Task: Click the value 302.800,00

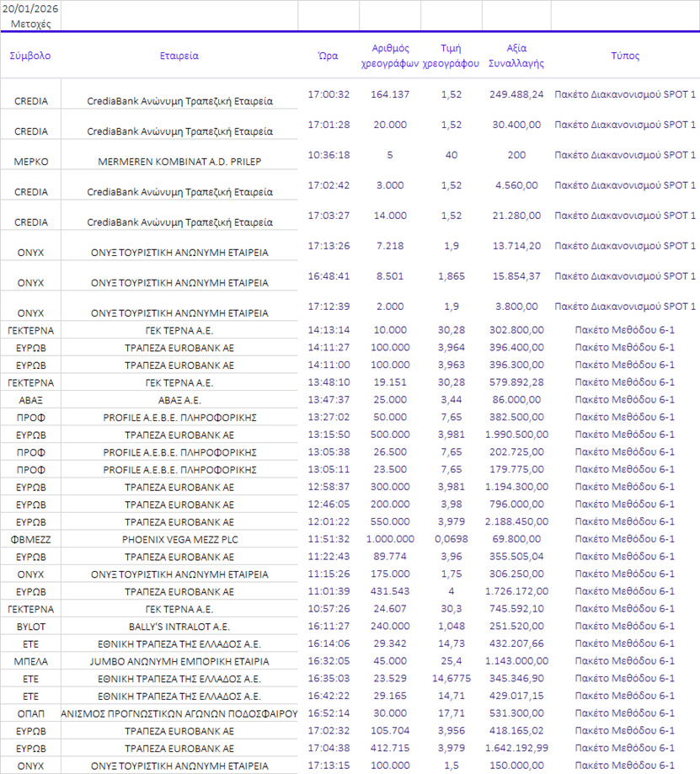Action: pyautogui.click(x=516, y=330)
